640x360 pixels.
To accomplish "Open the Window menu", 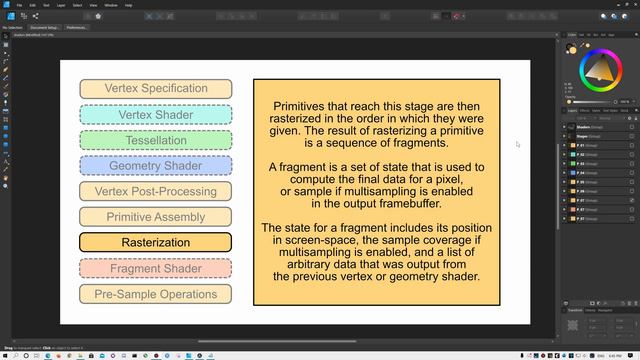I will 111,5.
